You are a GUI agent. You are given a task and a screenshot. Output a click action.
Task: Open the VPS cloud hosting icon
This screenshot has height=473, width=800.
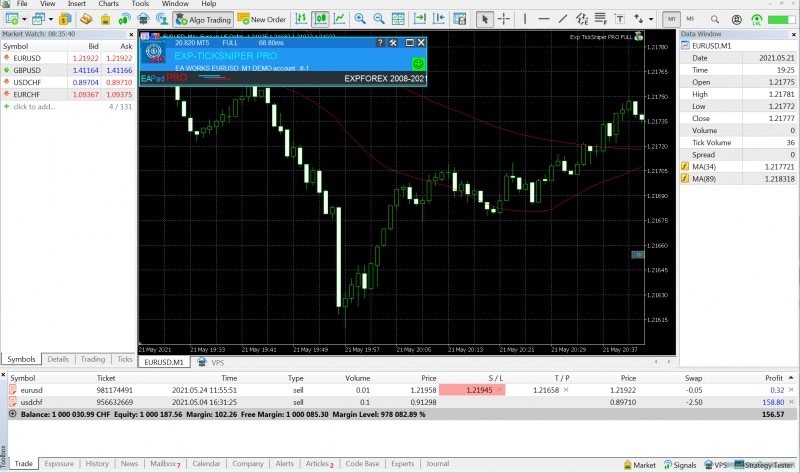point(143,19)
